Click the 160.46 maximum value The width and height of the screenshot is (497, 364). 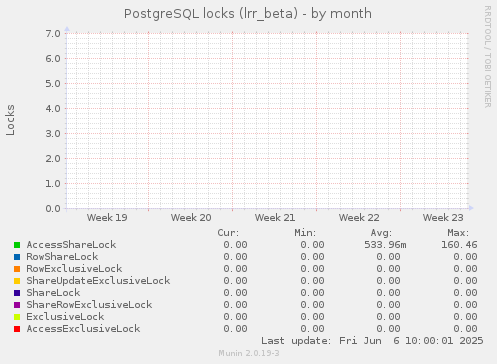point(459,245)
